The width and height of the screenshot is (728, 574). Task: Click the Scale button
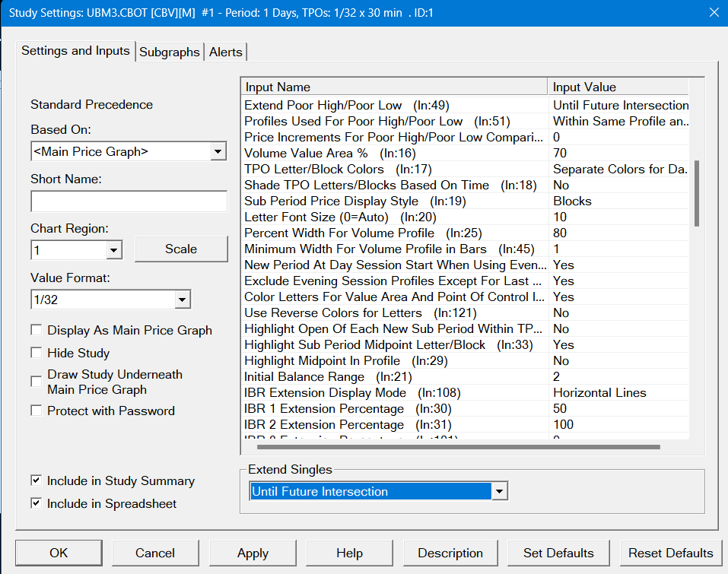click(181, 249)
